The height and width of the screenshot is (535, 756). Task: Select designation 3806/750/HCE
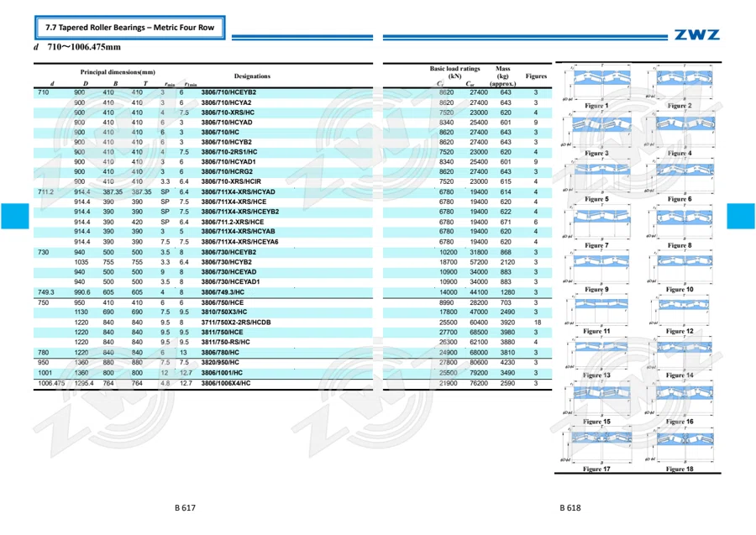tap(223, 302)
